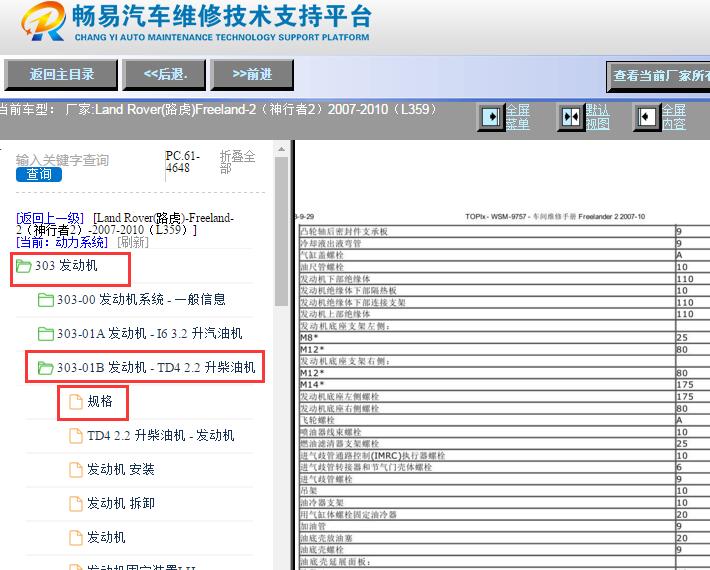Select the M14* table row
Screen dimensions: 710x570
504,384
